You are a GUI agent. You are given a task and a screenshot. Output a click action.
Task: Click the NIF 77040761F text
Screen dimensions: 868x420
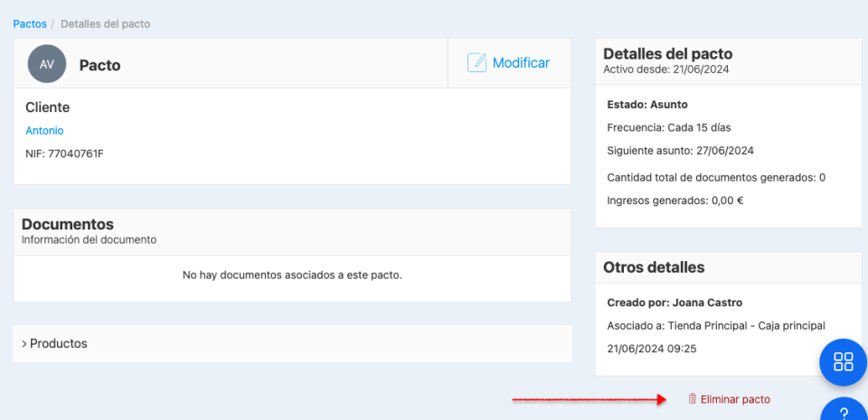64,154
